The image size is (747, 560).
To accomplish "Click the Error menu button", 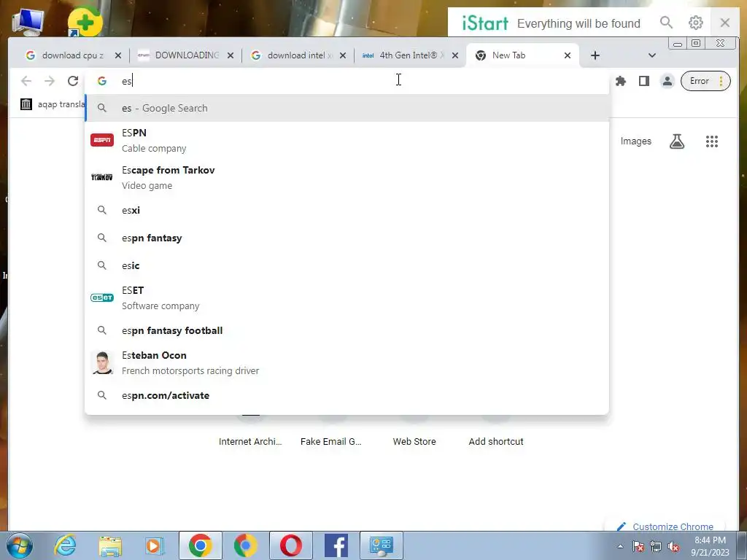I will click(x=705, y=81).
